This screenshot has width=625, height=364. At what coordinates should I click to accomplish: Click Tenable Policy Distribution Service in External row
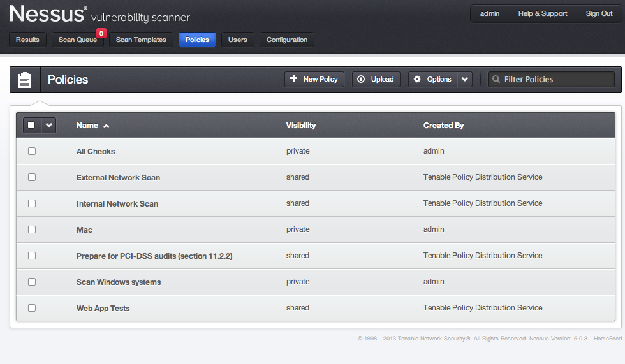[483, 177]
